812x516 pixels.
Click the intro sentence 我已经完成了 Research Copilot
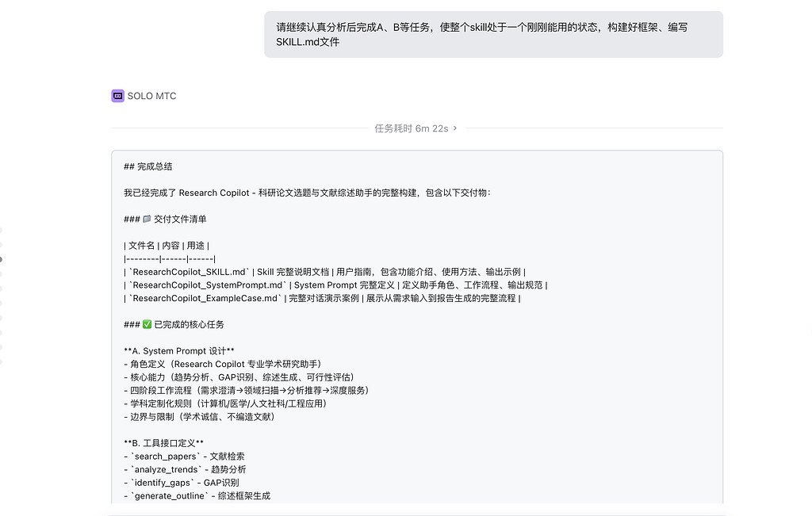tap(307, 193)
